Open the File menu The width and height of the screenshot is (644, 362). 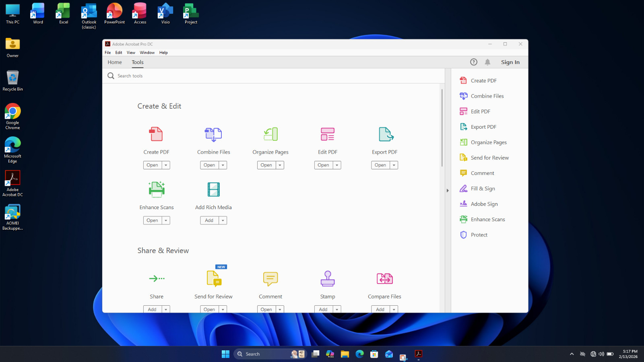coord(108,53)
